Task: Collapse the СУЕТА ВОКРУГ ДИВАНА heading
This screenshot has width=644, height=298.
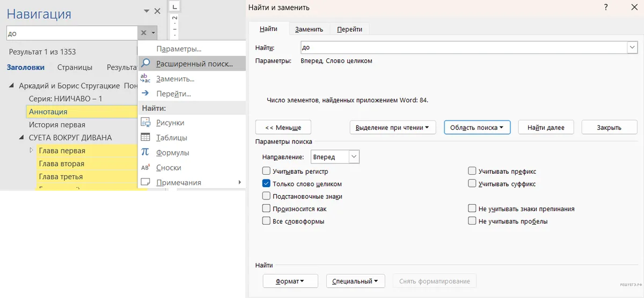Action: (22, 138)
